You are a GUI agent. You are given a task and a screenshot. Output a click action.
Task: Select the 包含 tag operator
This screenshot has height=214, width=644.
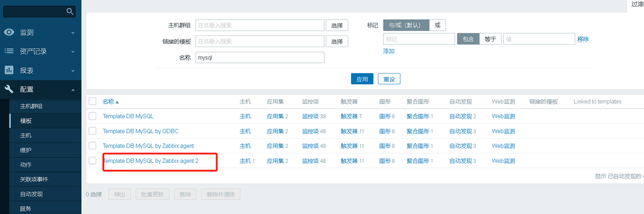[468, 39]
